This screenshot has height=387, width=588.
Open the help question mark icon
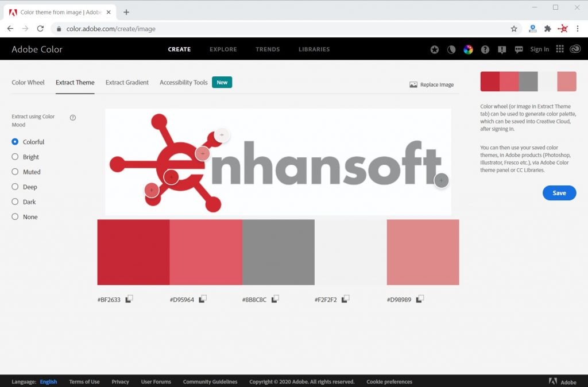click(x=485, y=49)
